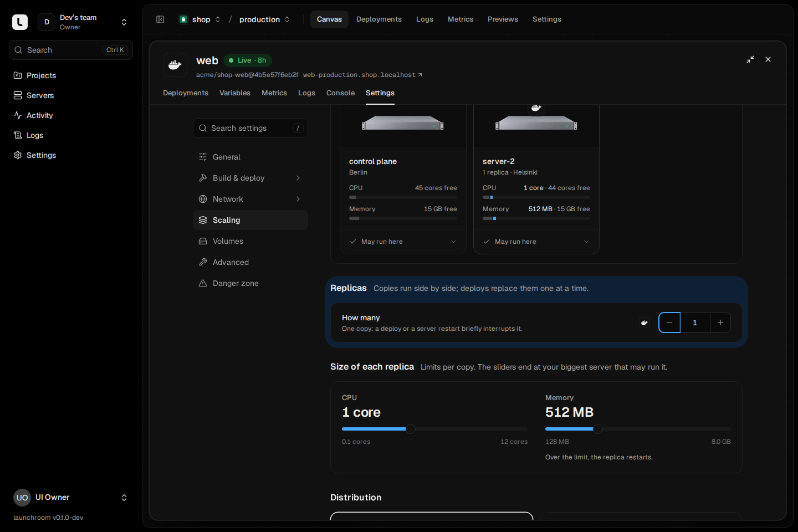Screen dimensions: 798x532
Task: Expand the Build & deploy section
Action: click(250, 178)
